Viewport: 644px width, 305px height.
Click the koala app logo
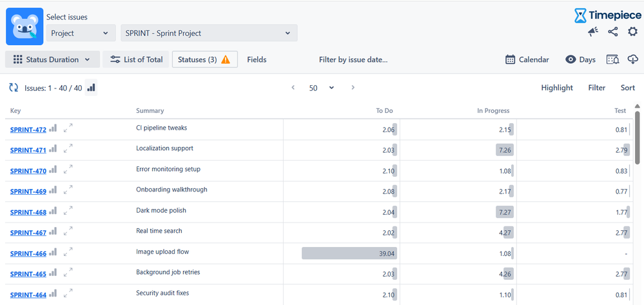click(x=24, y=26)
